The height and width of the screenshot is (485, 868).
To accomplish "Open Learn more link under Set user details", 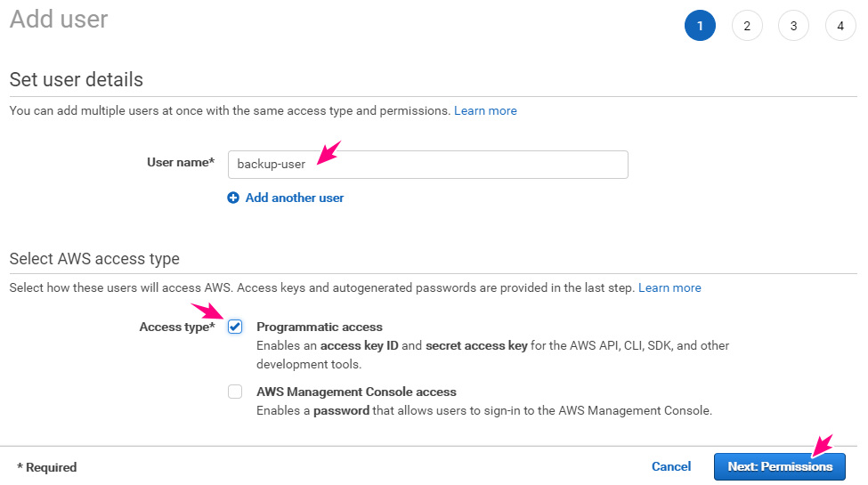I will pyautogui.click(x=485, y=110).
